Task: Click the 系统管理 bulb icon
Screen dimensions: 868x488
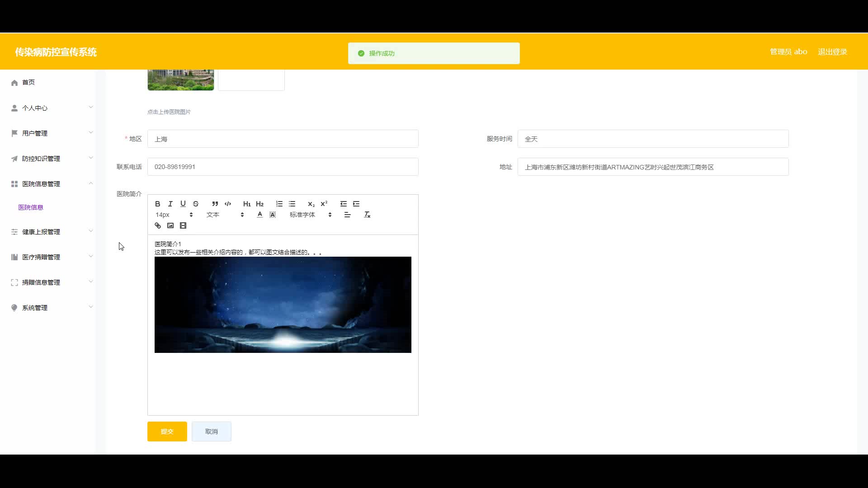Action: 14,308
